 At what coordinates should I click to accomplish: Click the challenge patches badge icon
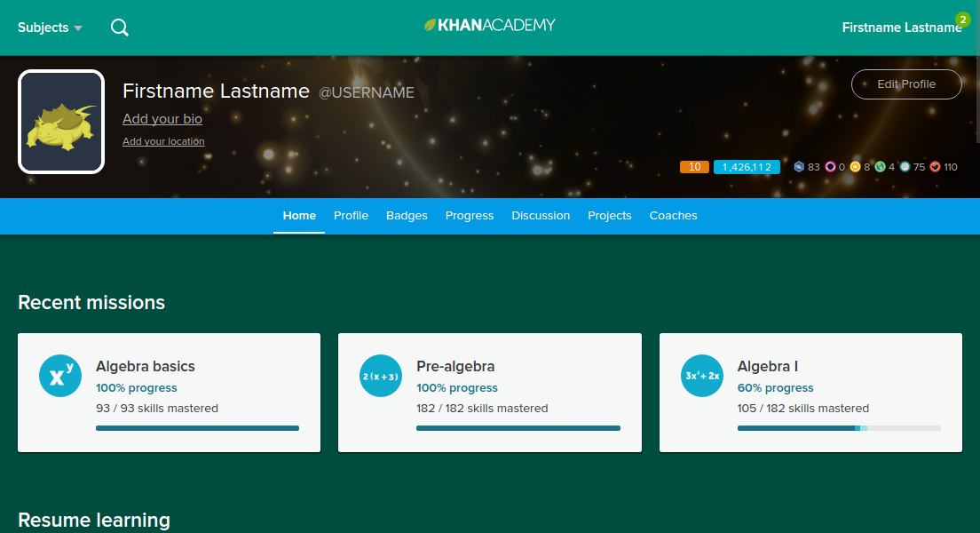pyautogui.click(x=800, y=166)
